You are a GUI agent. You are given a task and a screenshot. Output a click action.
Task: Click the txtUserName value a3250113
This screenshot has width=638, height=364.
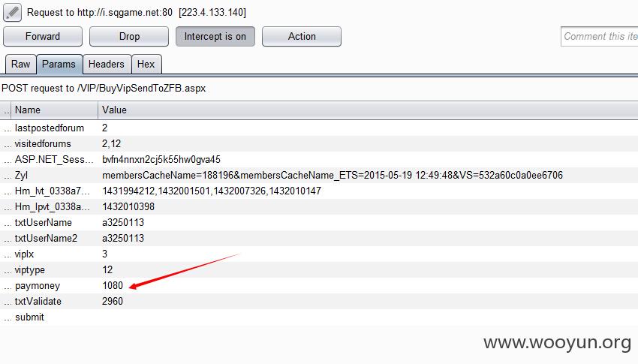[x=123, y=222]
